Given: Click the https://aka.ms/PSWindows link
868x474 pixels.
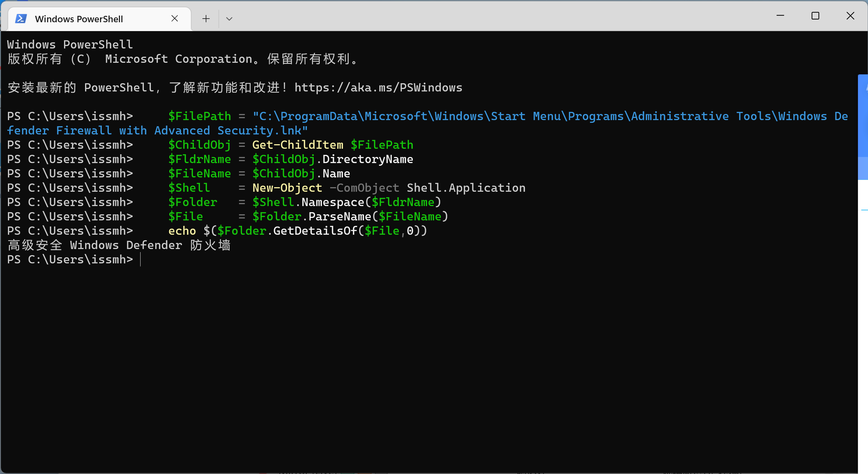Looking at the screenshot, I should 378,87.
